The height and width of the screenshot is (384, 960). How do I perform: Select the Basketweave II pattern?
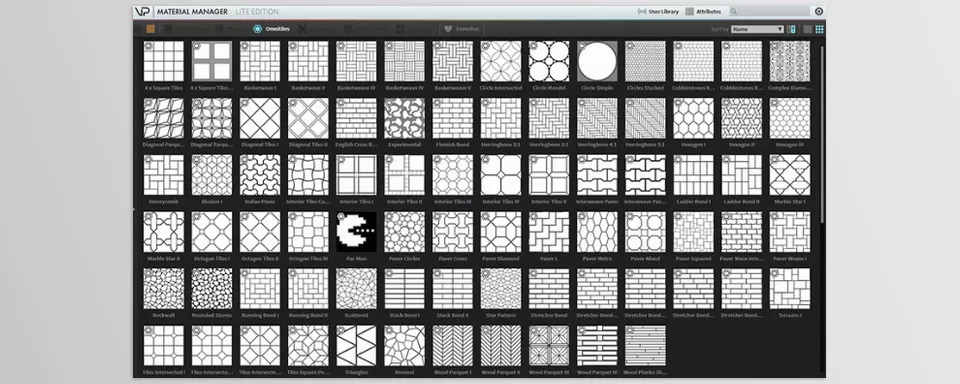(x=308, y=61)
